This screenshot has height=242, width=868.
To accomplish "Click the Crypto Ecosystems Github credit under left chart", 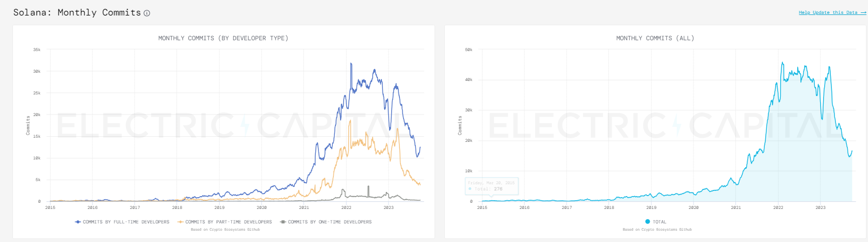I will 225,230.
